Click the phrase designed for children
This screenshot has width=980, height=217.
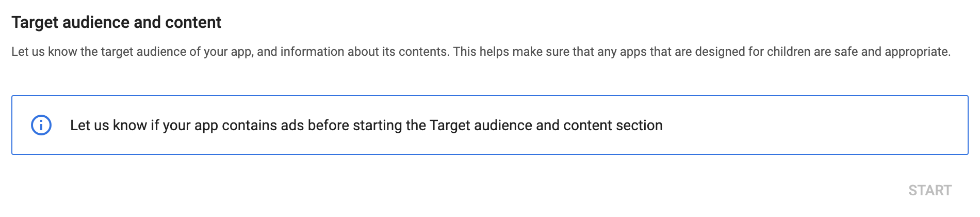[753, 52]
